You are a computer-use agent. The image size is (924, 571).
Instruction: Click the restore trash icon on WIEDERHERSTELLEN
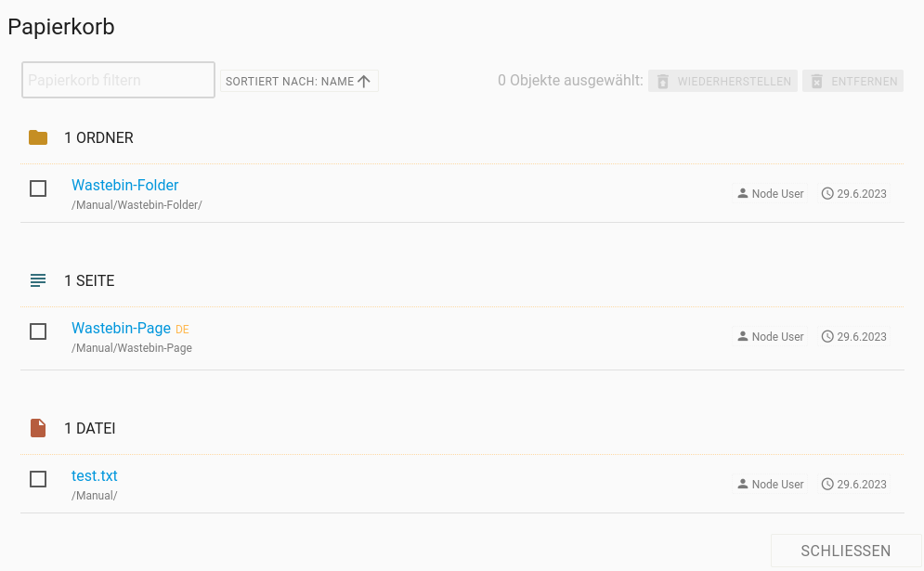coord(663,82)
